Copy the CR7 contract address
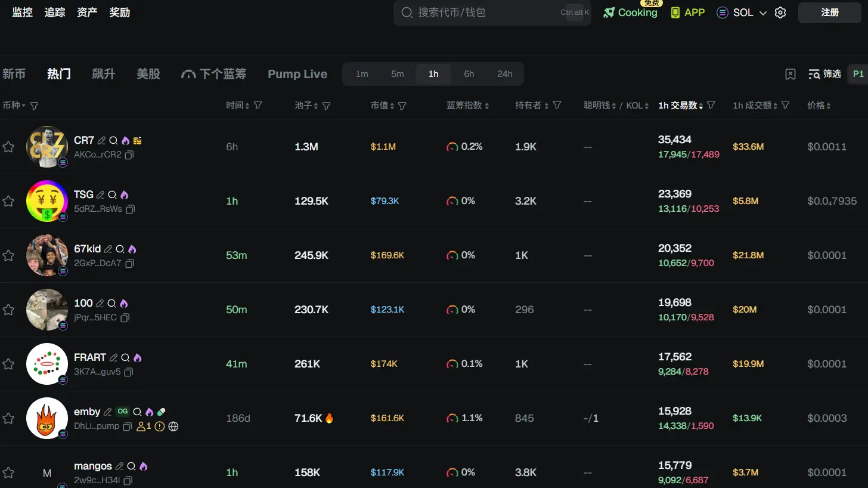Screen dimensions: 868x488 (x=129, y=155)
